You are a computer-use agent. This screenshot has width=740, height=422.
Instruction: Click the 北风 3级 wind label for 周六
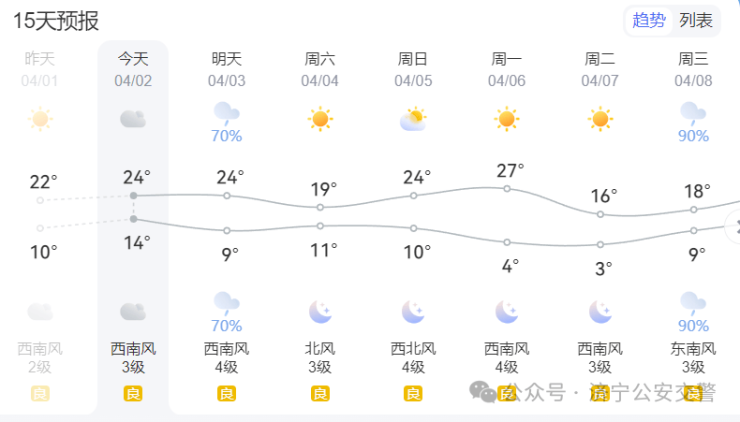point(320,358)
